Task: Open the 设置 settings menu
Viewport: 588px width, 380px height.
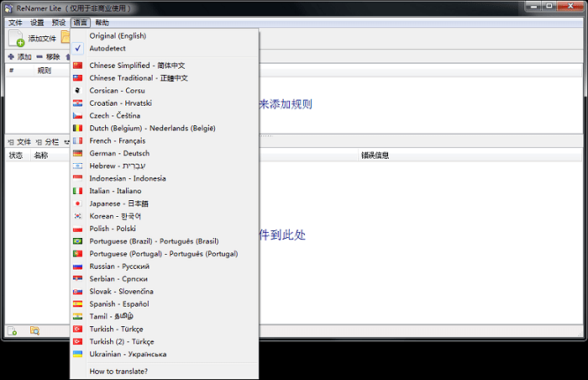Action: pos(37,23)
